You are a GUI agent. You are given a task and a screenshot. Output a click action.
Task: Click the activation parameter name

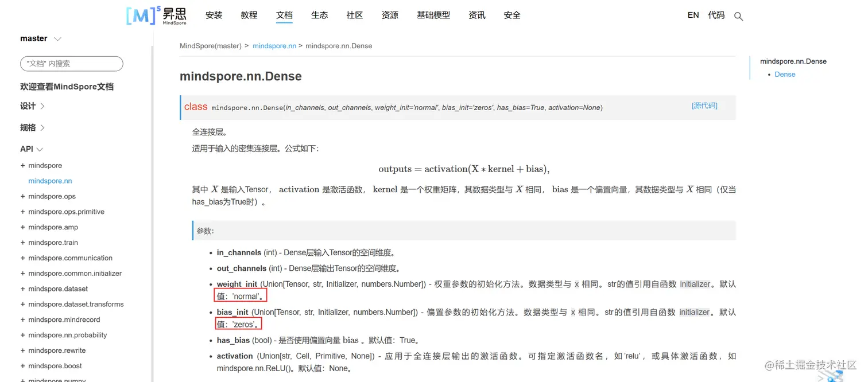pos(235,356)
